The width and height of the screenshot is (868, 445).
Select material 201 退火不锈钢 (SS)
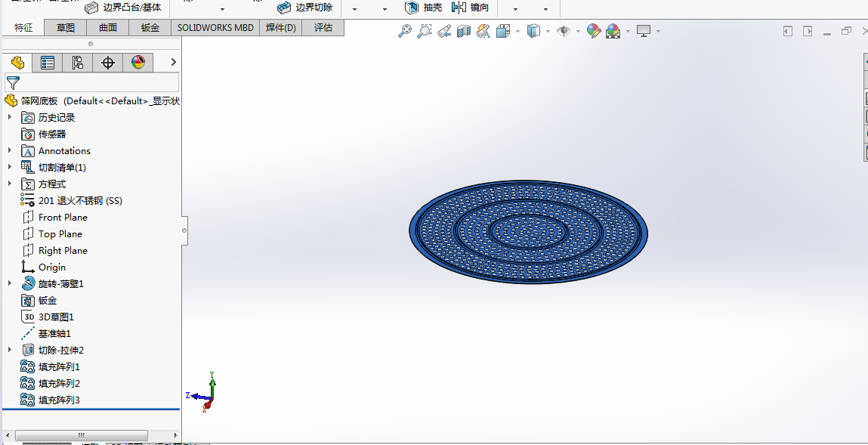pyautogui.click(x=72, y=200)
